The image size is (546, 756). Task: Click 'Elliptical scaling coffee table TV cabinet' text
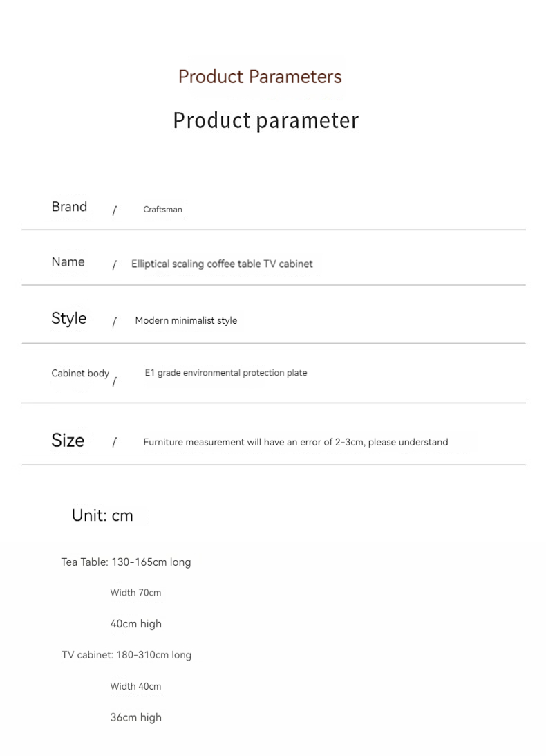point(222,264)
